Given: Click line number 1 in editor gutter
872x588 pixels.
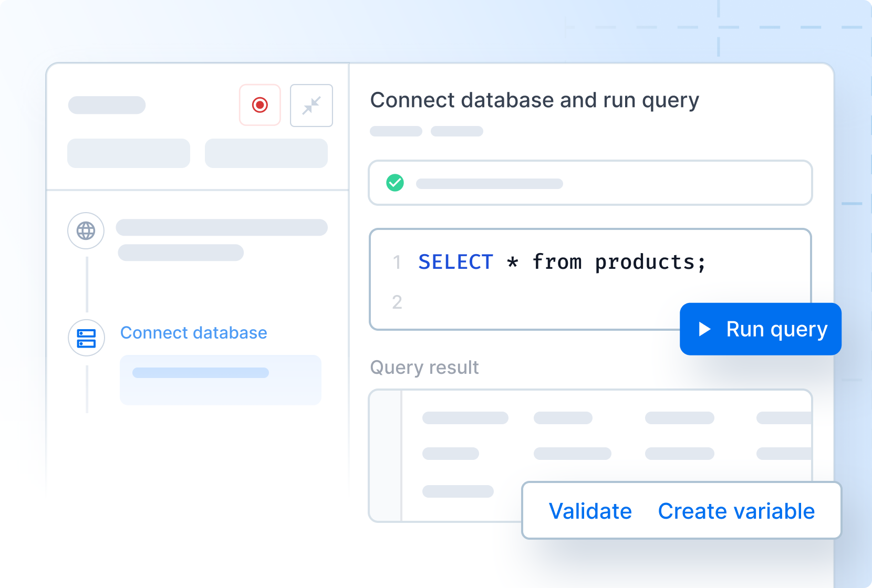Looking at the screenshot, I should point(397,262).
